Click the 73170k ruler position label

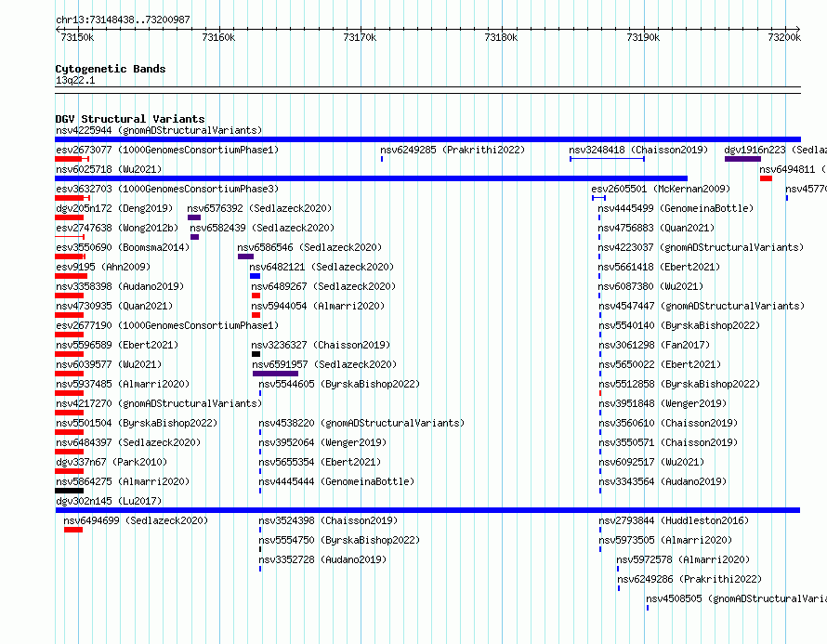point(360,37)
